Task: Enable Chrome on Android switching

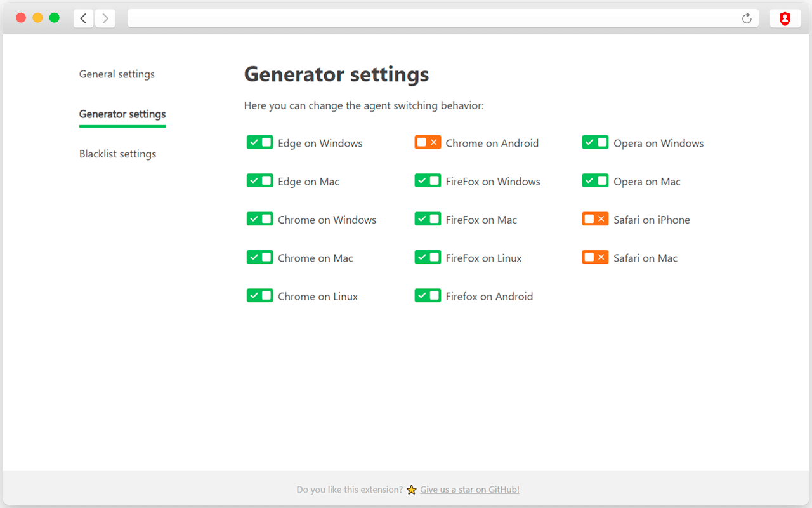Action: click(x=428, y=142)
